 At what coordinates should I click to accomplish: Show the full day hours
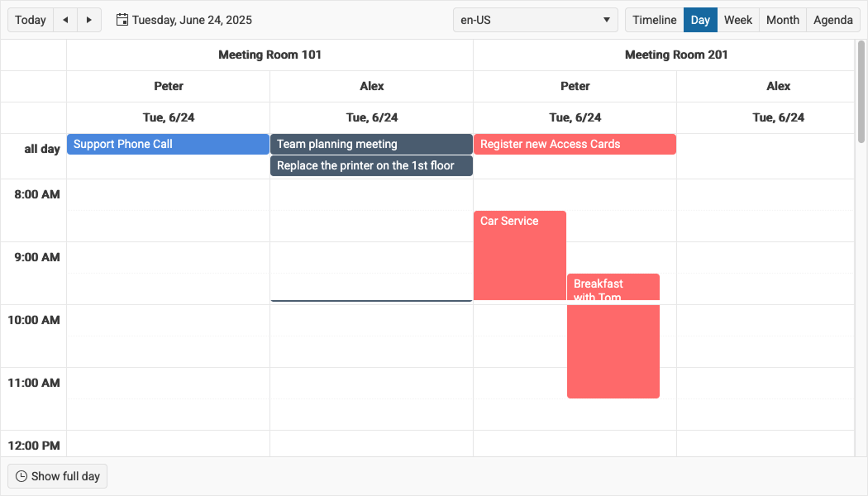click(x=58, y=476)
